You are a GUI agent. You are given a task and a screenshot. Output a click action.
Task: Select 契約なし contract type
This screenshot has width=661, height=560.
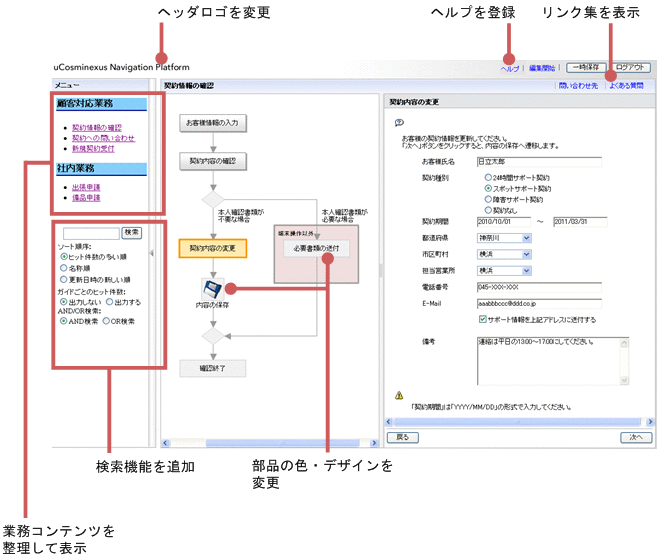click(x=488, y=210)
